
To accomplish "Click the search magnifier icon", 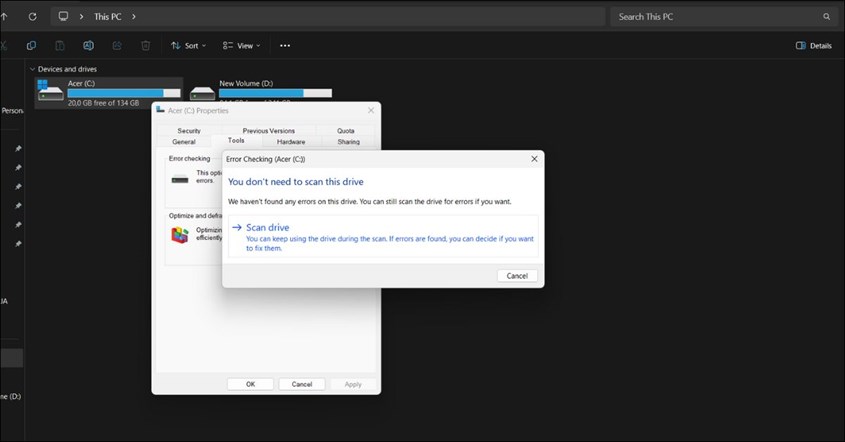I will [x=826, y=17].
